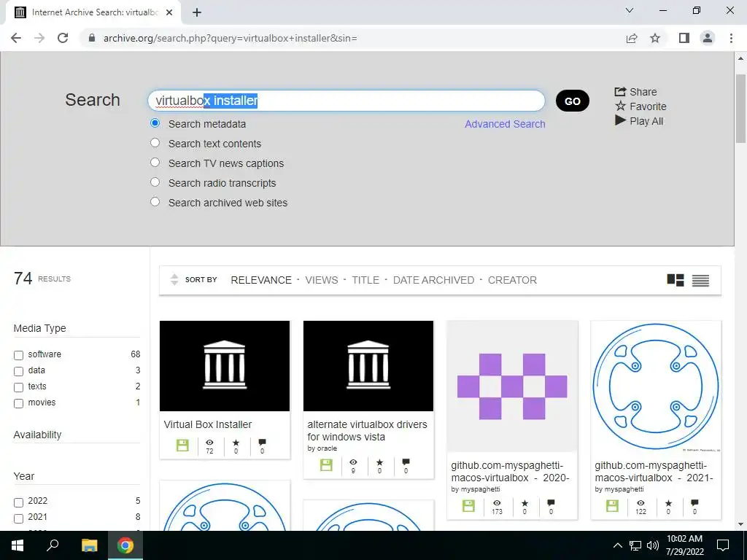Click Play All
The height and width of the screenshot is (560, 747).
[x=639, y=121]
